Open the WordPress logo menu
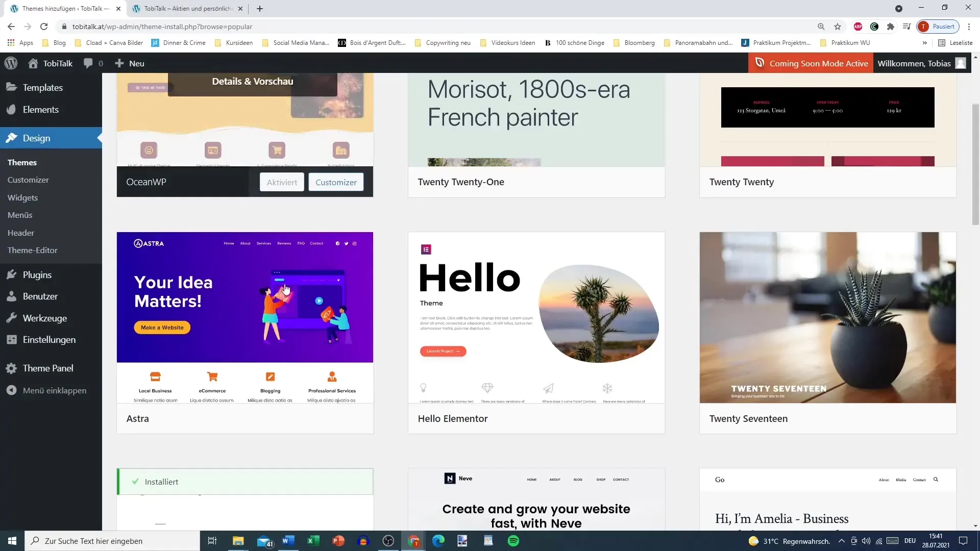The width and height of the screenshot is (980, 551). 11,63
